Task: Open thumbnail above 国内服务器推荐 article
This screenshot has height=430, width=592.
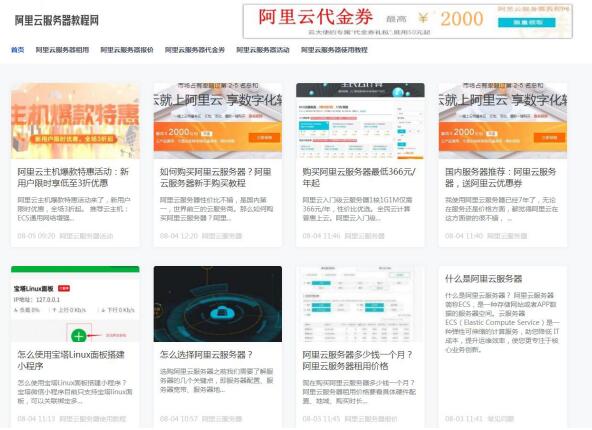Action: pyautogui.click(x=503, y=121)
